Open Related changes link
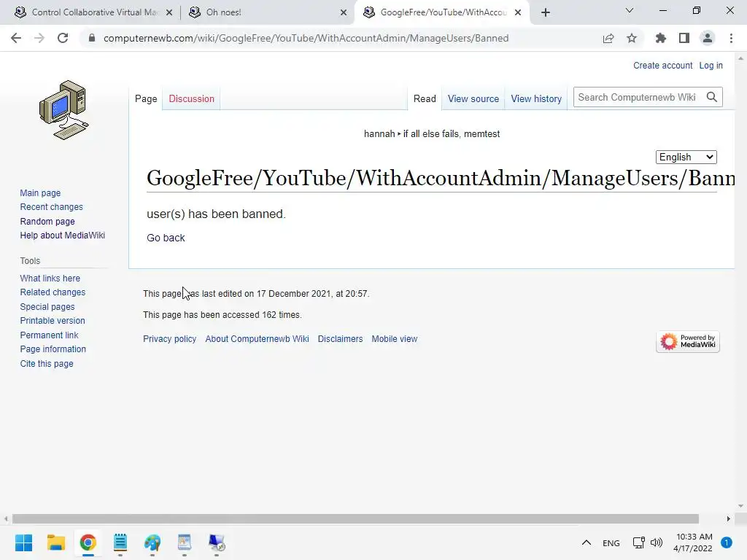This screenshot has width=747, height=560. 53,292
